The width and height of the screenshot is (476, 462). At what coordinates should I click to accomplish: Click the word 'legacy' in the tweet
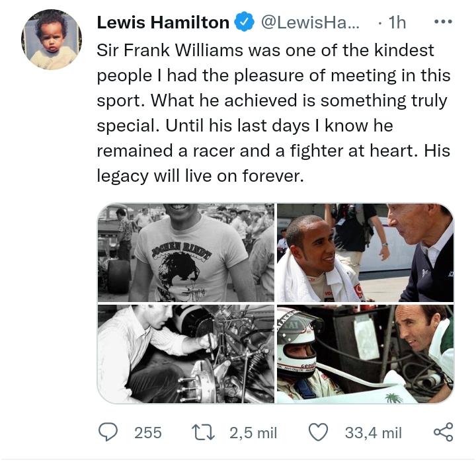pos(122,176)
